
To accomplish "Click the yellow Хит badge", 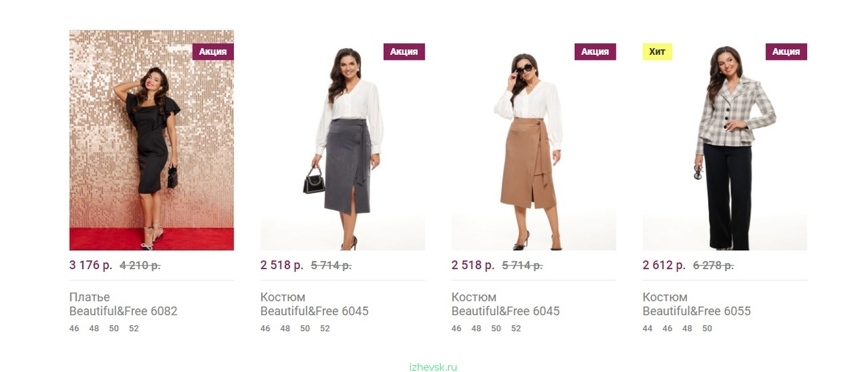I will pos(657,51).
